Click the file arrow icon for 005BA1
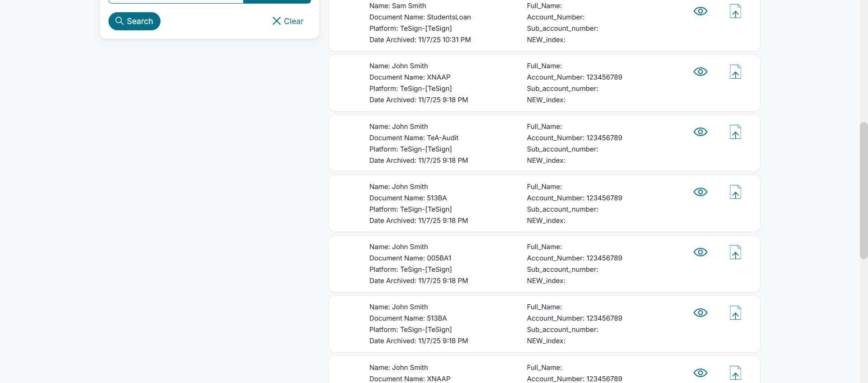 tap(736, 252)
